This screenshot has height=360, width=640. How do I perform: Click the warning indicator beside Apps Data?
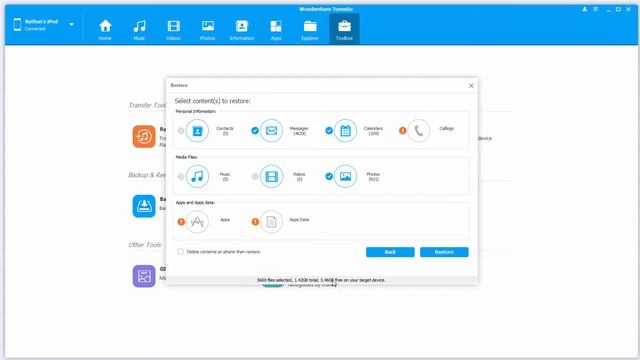click(x=255, y=222)
